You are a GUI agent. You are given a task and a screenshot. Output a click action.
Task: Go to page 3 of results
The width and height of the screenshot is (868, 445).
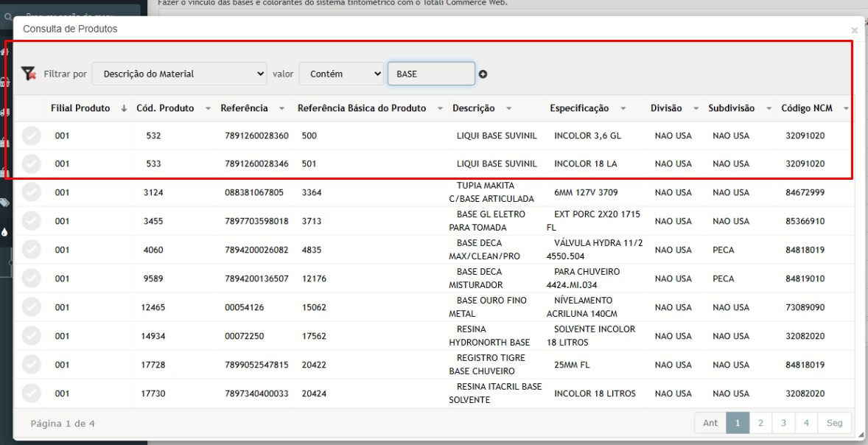(x=783, y=423)
